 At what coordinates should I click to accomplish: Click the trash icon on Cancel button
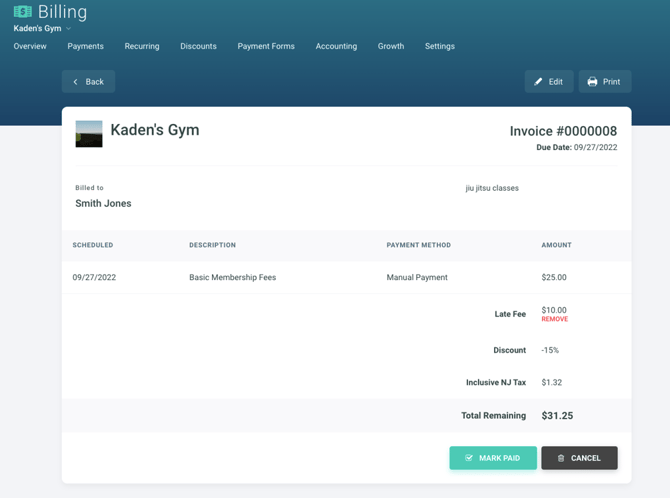[561, 458]
